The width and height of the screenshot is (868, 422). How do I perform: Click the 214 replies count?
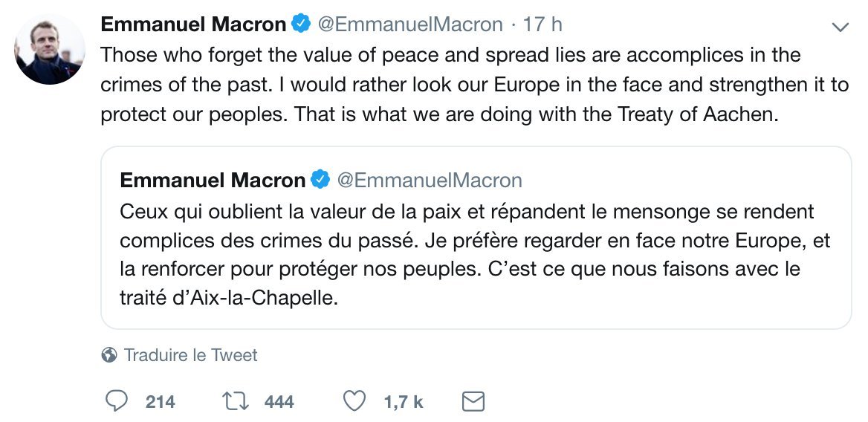(161, 402)
